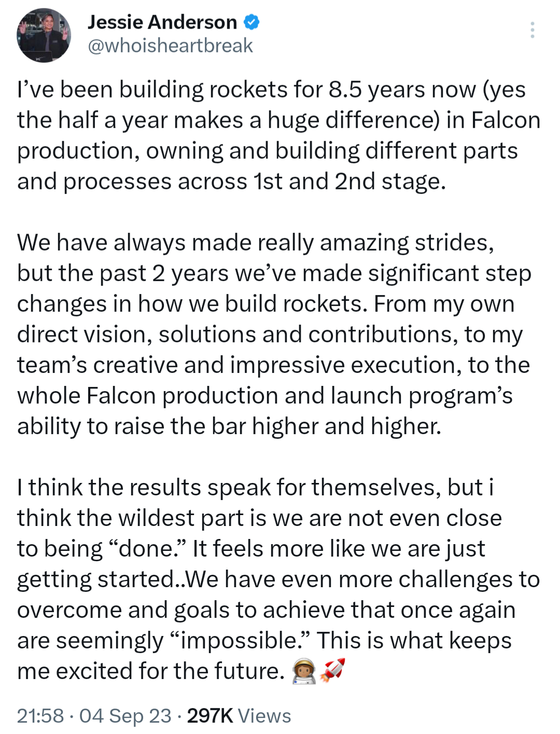Open Jessie Anderson's profile avatar photo
Image resolution: width=560 pixels, height=734 pixels.
click(44, 35)
